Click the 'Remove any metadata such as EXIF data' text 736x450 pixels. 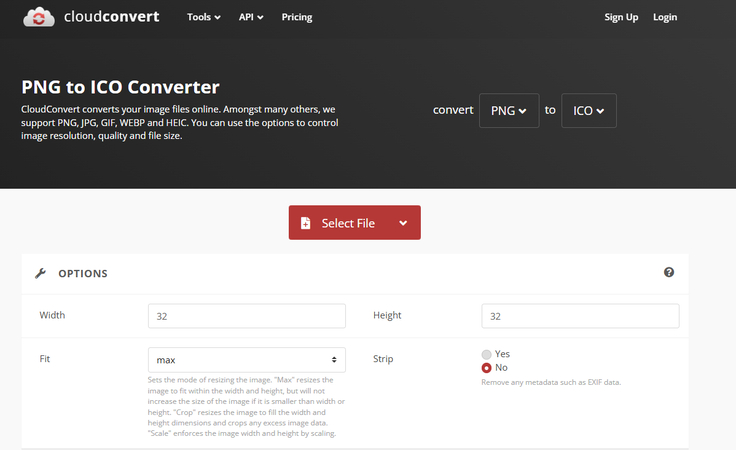551,382
